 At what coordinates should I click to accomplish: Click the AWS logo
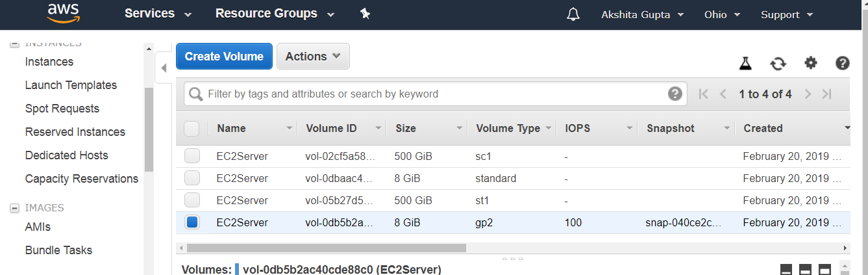tap(63, 13)
